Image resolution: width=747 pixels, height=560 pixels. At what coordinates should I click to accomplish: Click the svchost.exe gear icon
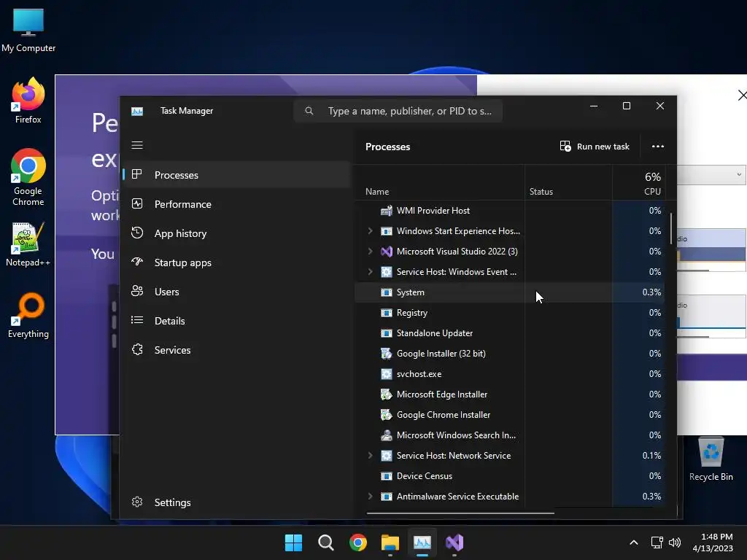click(387, 374)
